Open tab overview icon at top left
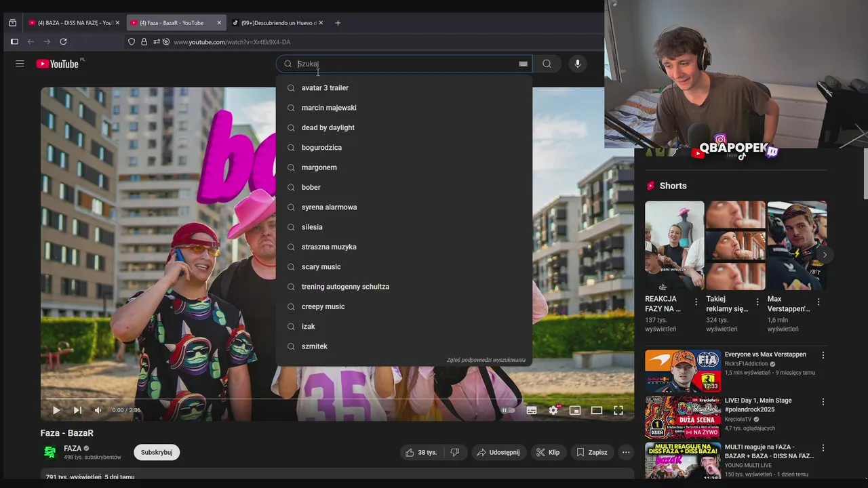 point(12,23)
